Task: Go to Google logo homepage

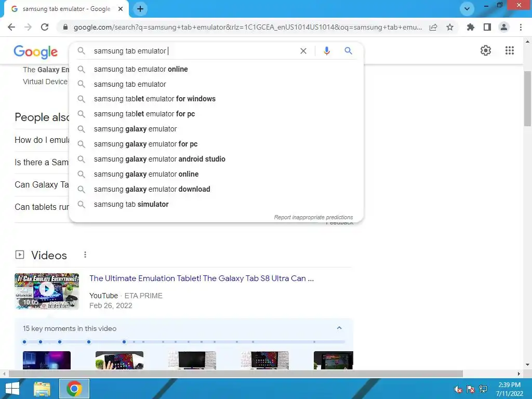Action: 36,51
